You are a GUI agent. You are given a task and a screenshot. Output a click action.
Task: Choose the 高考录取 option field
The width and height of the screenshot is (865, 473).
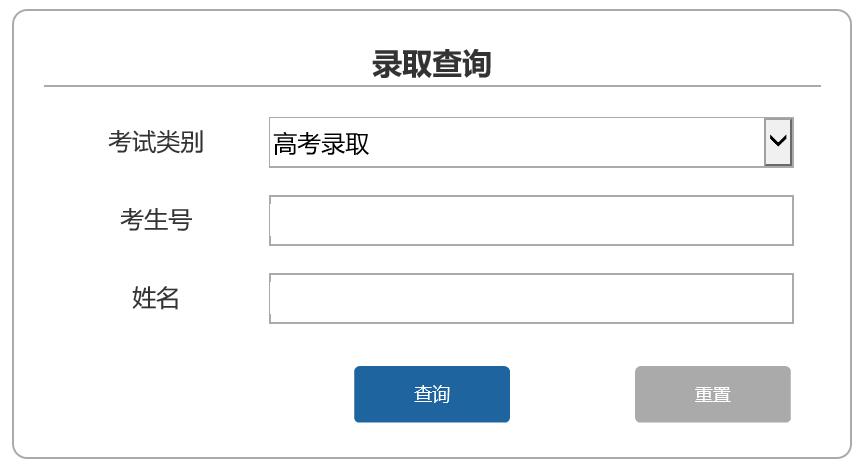tap(531, 142)
